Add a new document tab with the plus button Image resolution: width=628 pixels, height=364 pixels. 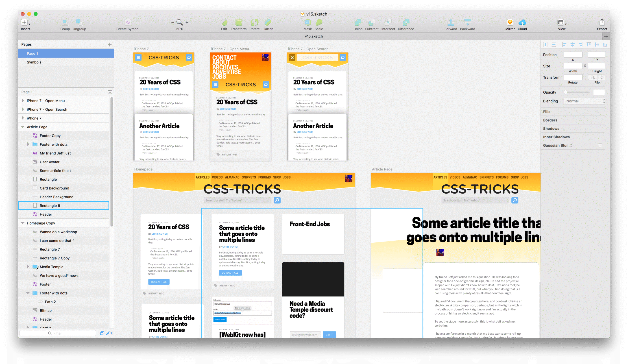tap(606, 36)
